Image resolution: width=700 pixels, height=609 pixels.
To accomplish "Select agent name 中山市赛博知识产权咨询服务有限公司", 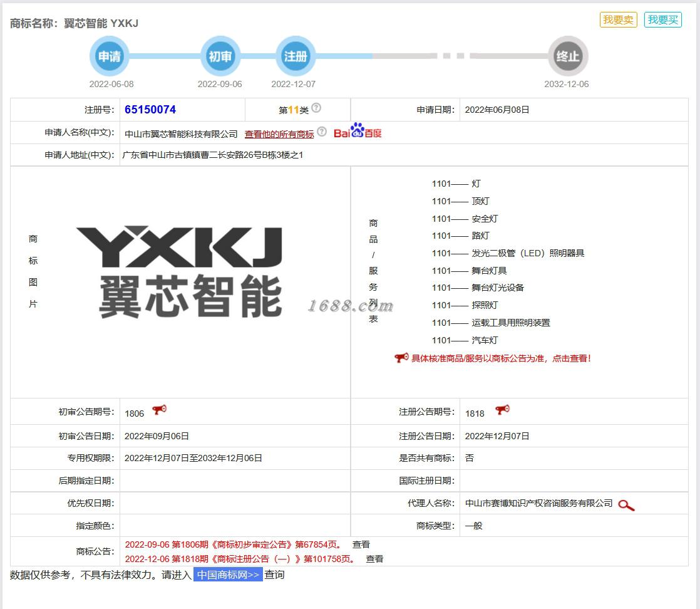I will [x=539, y=504].
